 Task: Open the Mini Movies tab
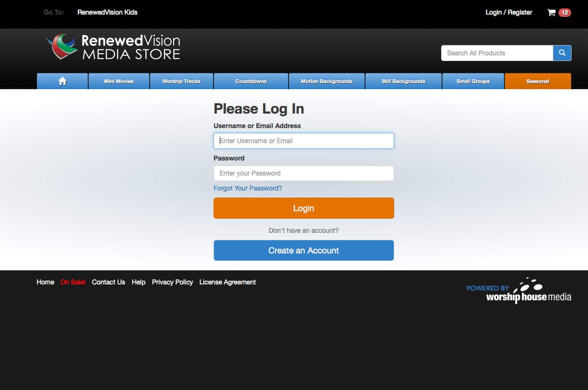pyautogui.click(x=119, y=81)
